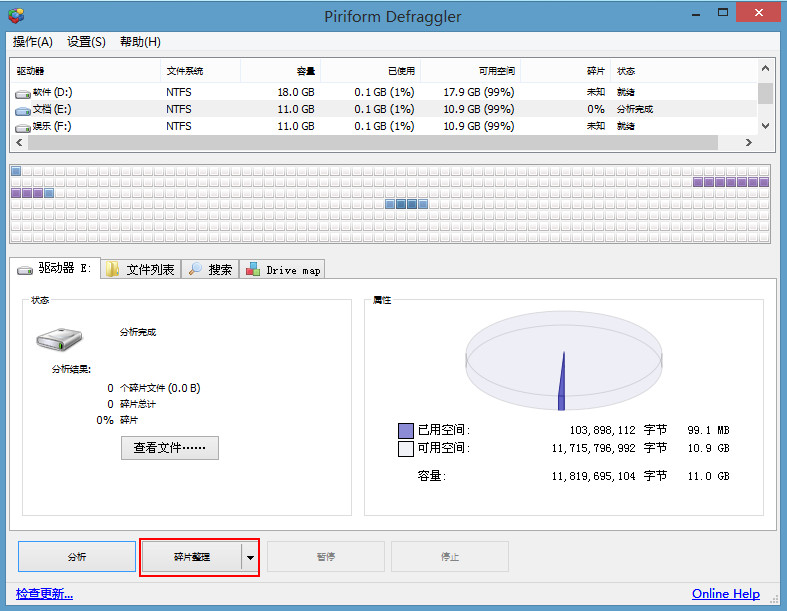Open the 设置(S) menu
Screen dimensions: 787x611
coord(86,42)
